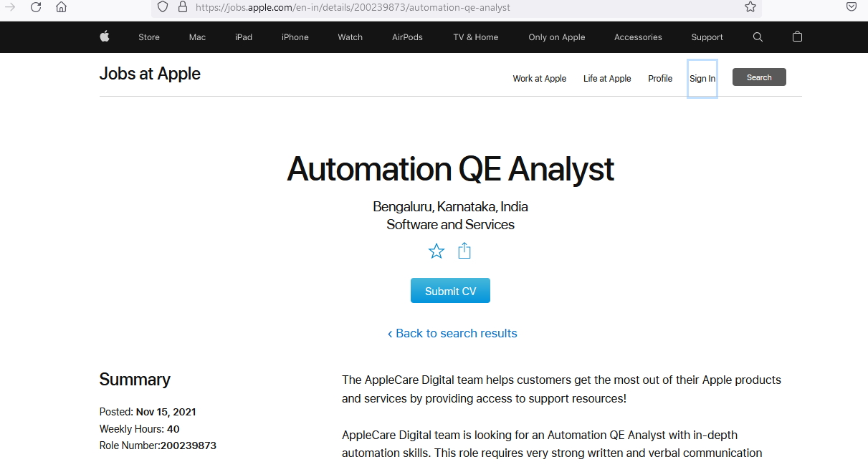This screenshot has width=868, height=467.
Task: Open Only on Apple menu item
Action: pyautogui.click(x=557, y=37)
